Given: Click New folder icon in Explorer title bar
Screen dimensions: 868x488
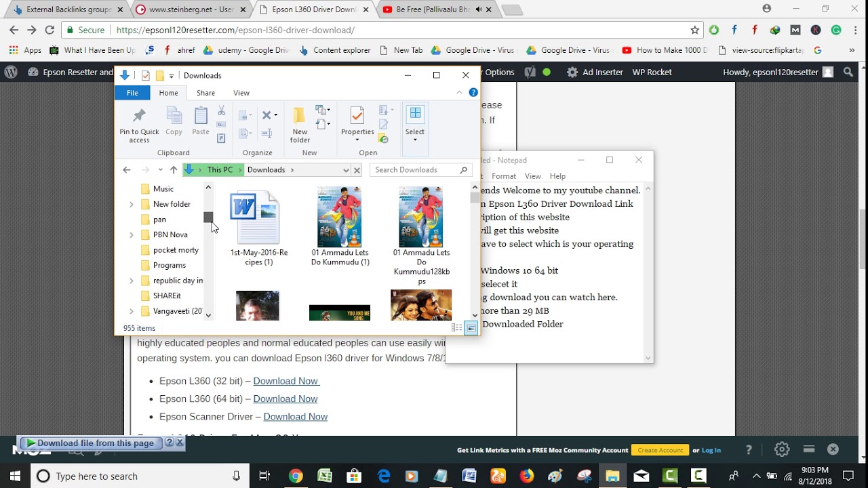Looking at the screenshot, I should [x=160, y=75].
